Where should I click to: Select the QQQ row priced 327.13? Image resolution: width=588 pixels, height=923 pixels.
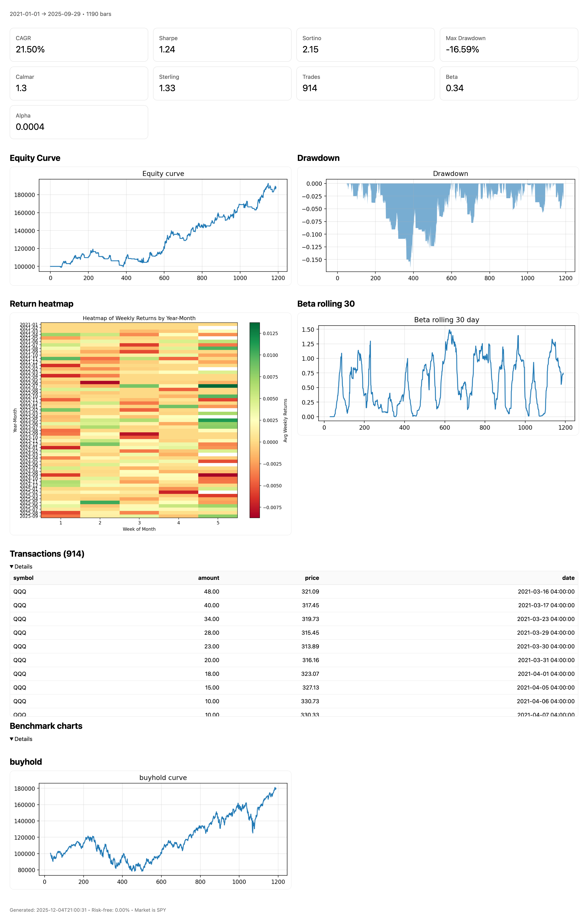[294, 687]
